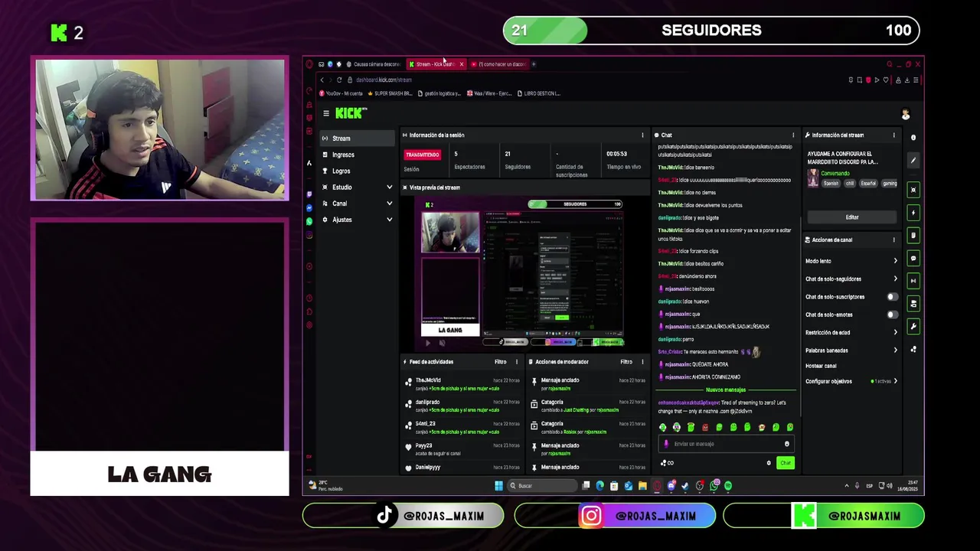The height and width of the screenshot is (551, 980).
Task: Open WhatsApp icon in browser sidebar
Action: 309,221
